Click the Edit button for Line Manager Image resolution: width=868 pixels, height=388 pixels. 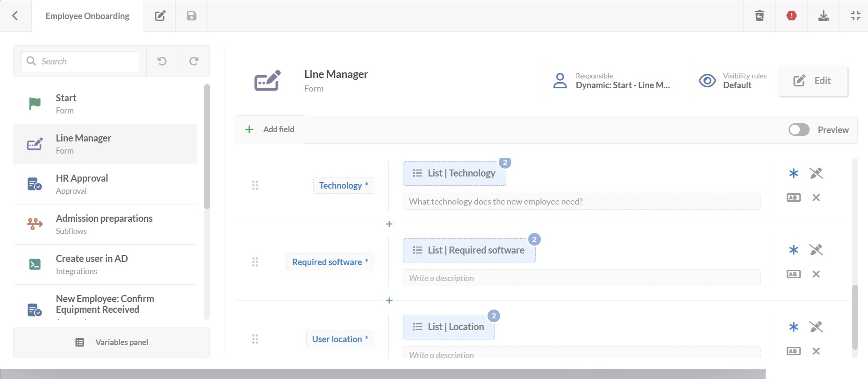(813, 81)
